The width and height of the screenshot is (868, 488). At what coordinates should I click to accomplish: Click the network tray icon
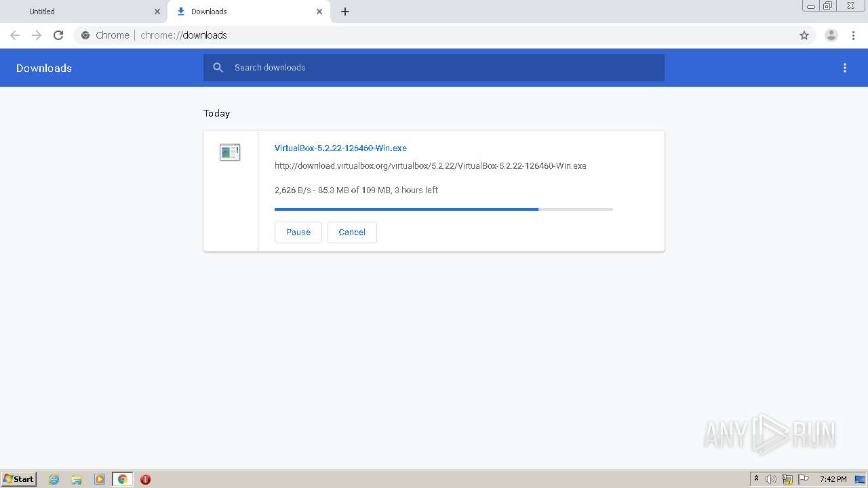787,479
